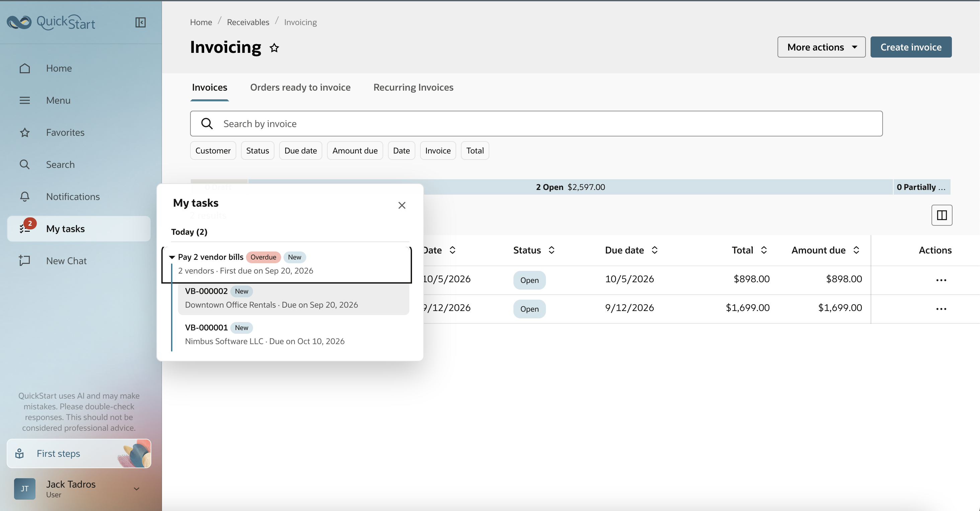Open More actions dropdown

(x=821, y=47)
